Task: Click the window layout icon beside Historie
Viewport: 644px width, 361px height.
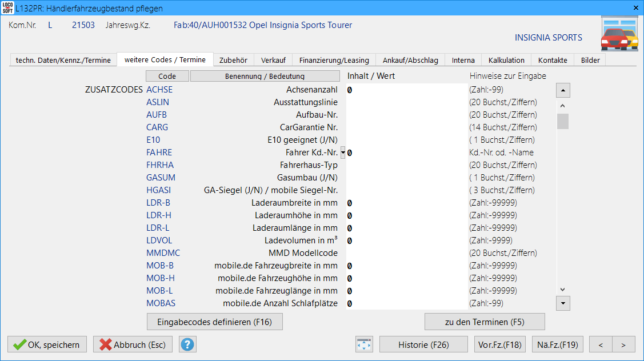Action: (364, 344)
